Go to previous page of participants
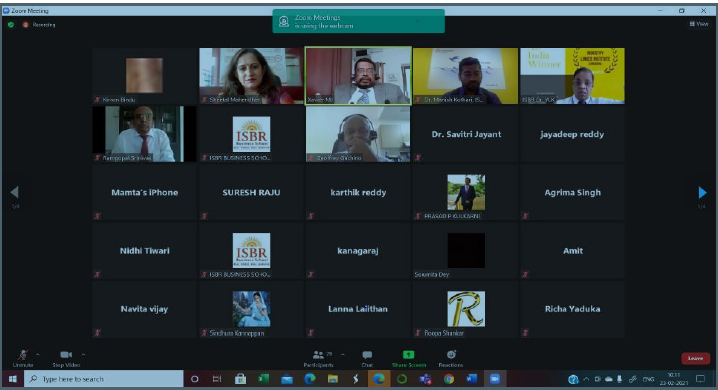 (15, 192)
